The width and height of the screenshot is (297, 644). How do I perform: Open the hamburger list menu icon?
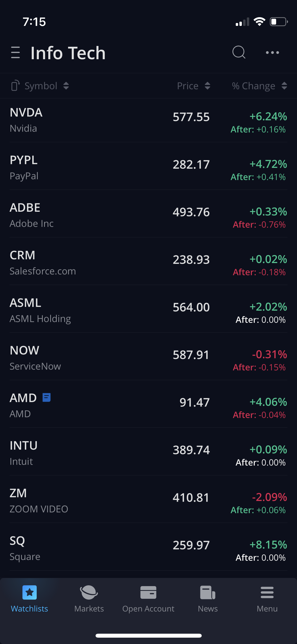point(16,52)
